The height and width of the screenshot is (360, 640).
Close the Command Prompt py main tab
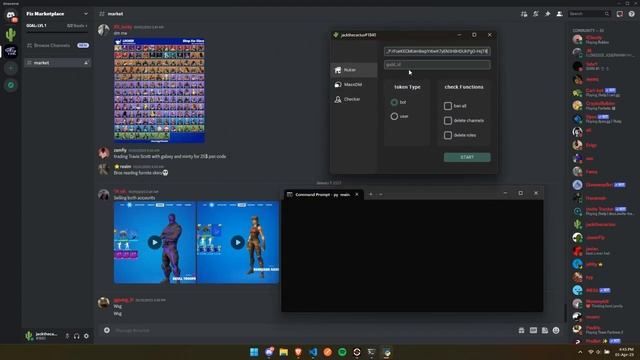[357, 194]
